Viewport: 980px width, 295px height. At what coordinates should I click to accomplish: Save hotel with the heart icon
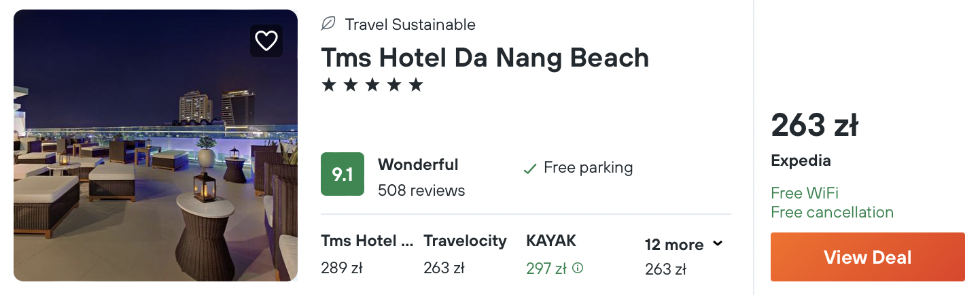[266, 41]
